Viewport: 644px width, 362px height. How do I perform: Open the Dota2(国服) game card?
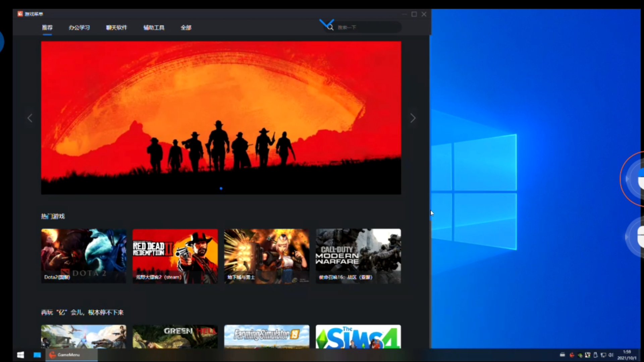[84, 256]
